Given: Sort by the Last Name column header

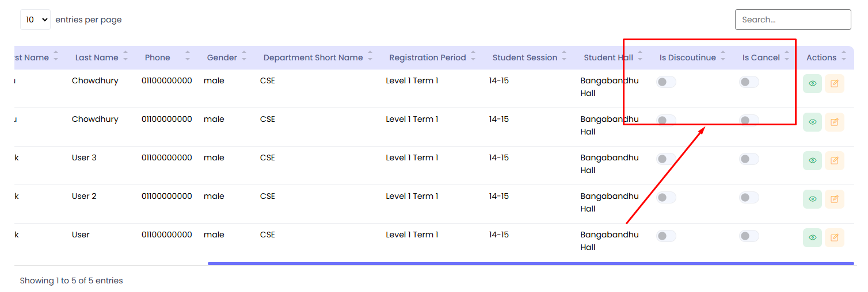Looking at the screenshot, I should point(97,57).
